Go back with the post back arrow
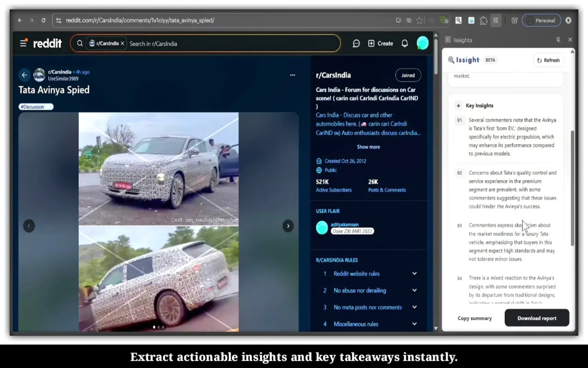The width and height of the screenshot is (588, 368). (24, 75)
